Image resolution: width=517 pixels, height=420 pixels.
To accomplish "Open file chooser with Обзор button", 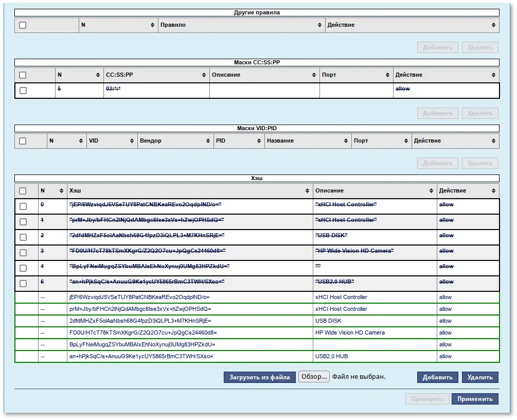I will coord(313,377).
